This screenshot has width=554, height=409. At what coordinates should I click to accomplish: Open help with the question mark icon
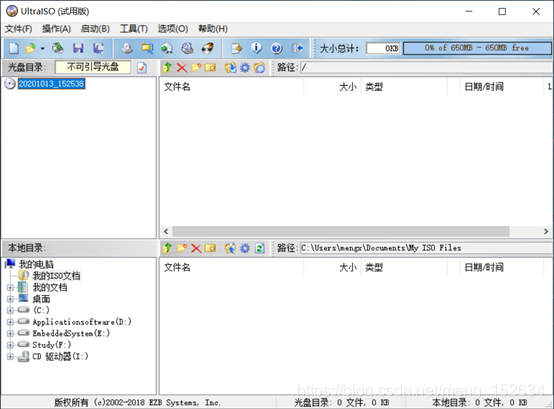[x=277, y=48]
